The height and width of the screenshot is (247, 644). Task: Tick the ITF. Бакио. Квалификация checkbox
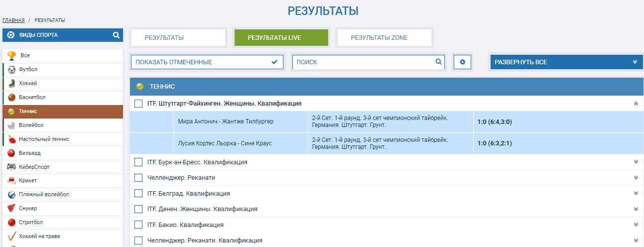tap(138, 225)
